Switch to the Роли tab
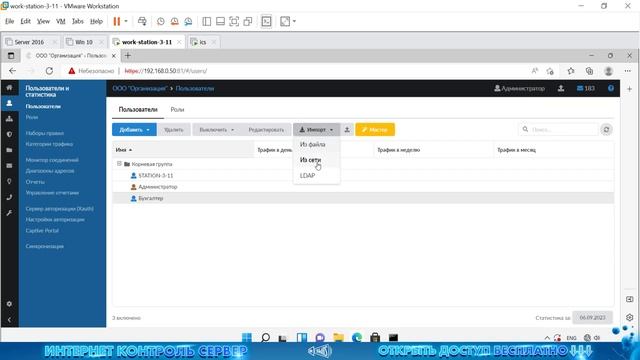This screenshot has height=360, width=640. [x=177, y=109]
